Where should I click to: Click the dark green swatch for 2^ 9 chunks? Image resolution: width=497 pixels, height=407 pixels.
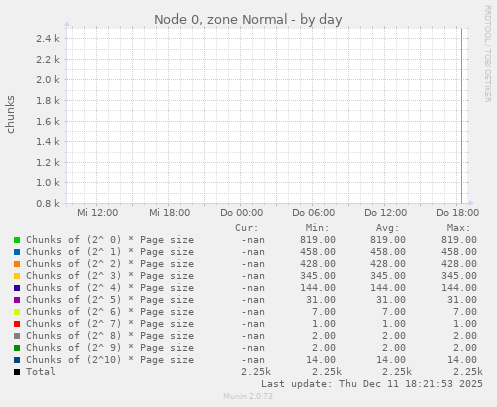coord(17,348)
